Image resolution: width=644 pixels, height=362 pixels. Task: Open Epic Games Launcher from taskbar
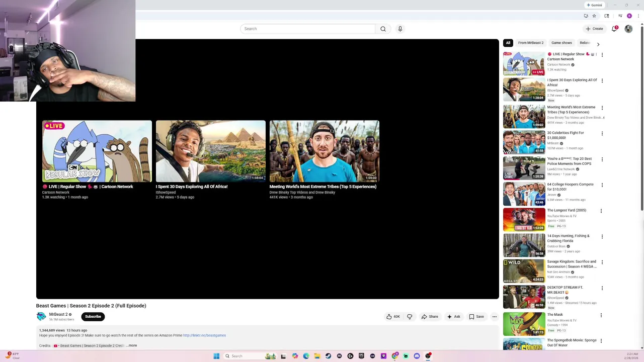(361, 356)
